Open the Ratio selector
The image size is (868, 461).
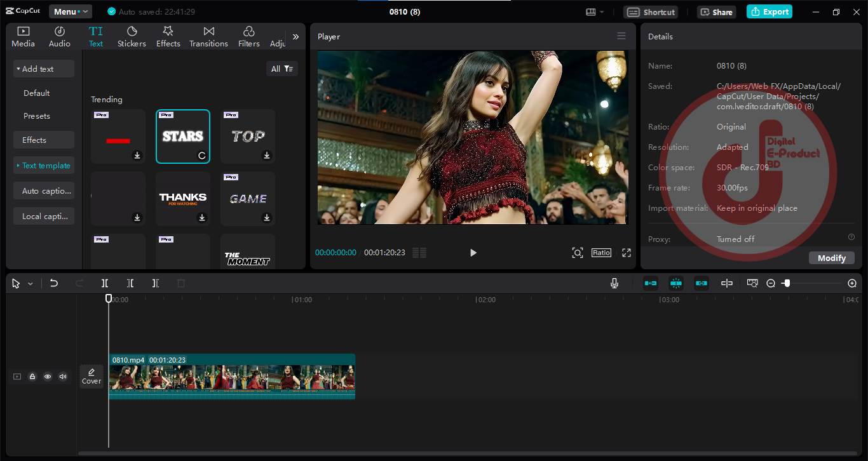(x=601, y=253)
